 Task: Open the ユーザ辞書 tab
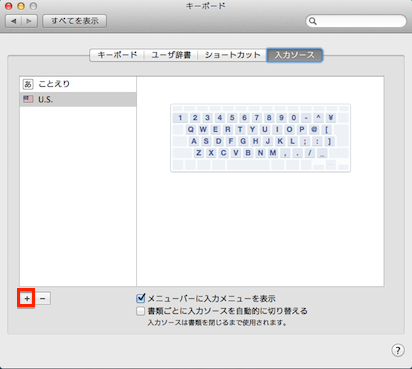[171, 55]
